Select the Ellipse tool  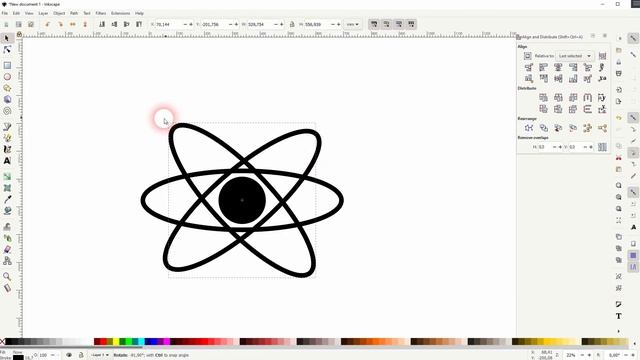point(7,77)
